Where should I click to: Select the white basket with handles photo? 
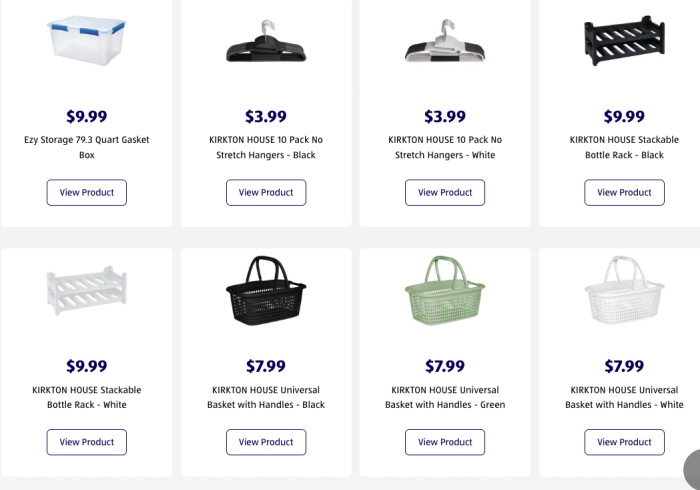coord(624,290)
